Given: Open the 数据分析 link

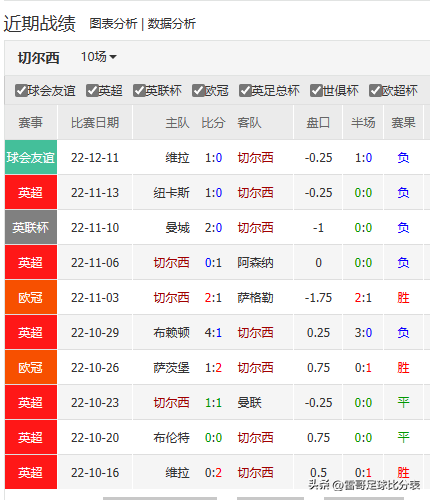Looking at the screenshot, I should [x=172, y=24].
